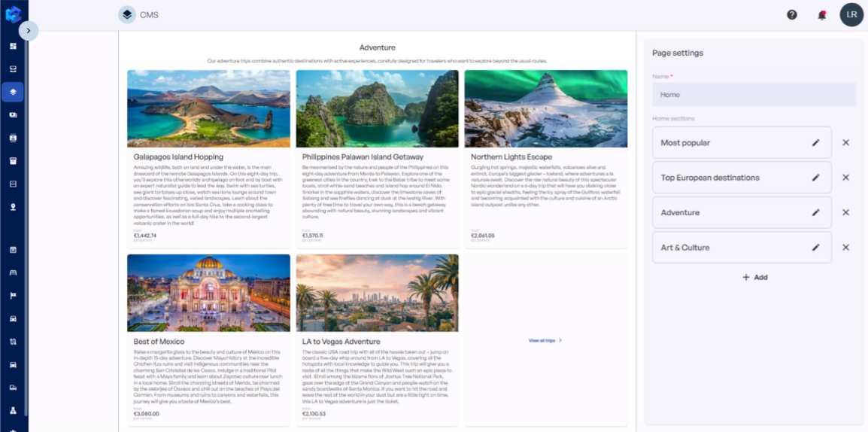Open the location pin icon in the sidebar

pyautogui.click(x=13, y=206)
